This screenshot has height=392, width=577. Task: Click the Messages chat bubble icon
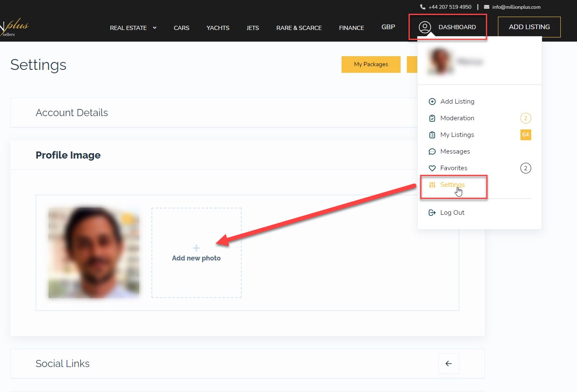click(x=432, y=151)
